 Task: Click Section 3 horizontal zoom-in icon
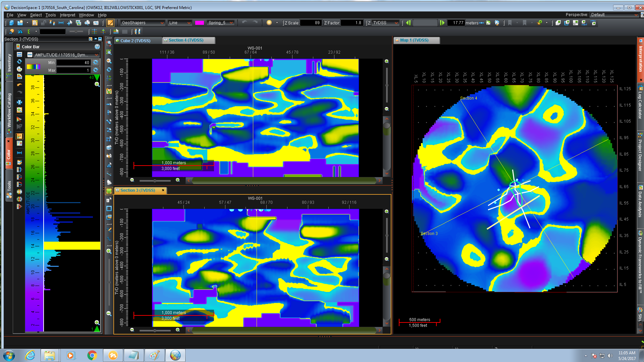coord(178,330)
